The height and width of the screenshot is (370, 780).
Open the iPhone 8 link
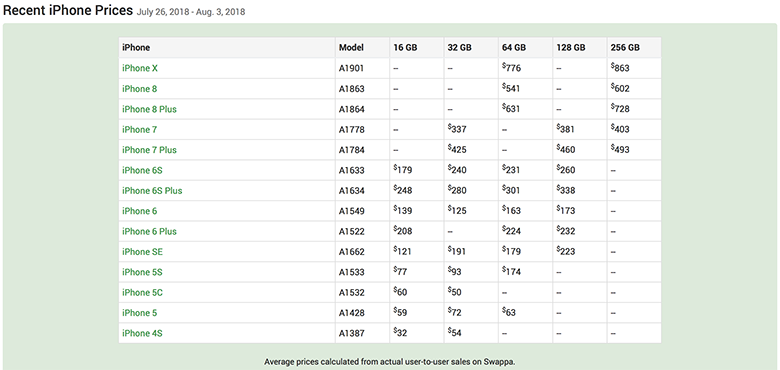click(139, 89)
